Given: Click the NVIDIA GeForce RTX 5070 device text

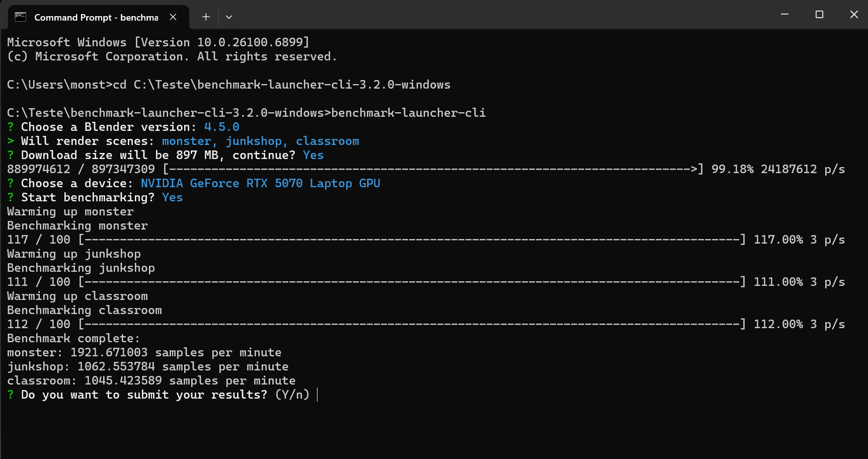Looking at the screenshot, I should [x=260, y=184].
